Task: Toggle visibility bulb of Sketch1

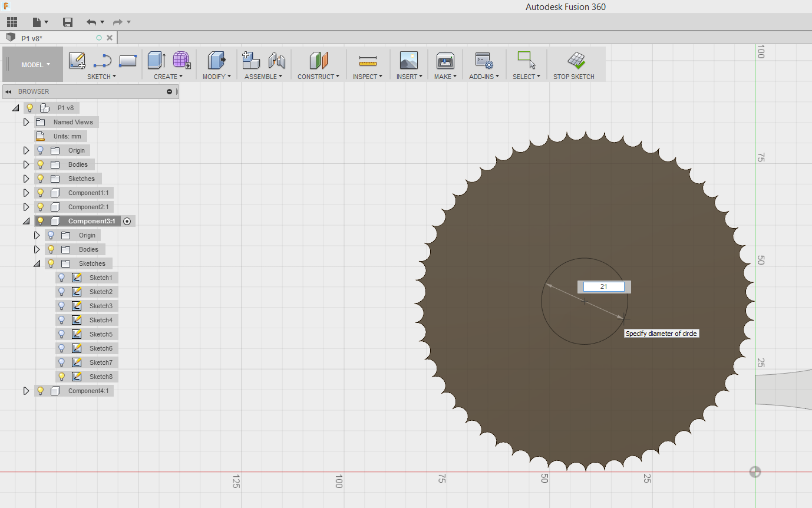Action: click(x=61, y=278)
